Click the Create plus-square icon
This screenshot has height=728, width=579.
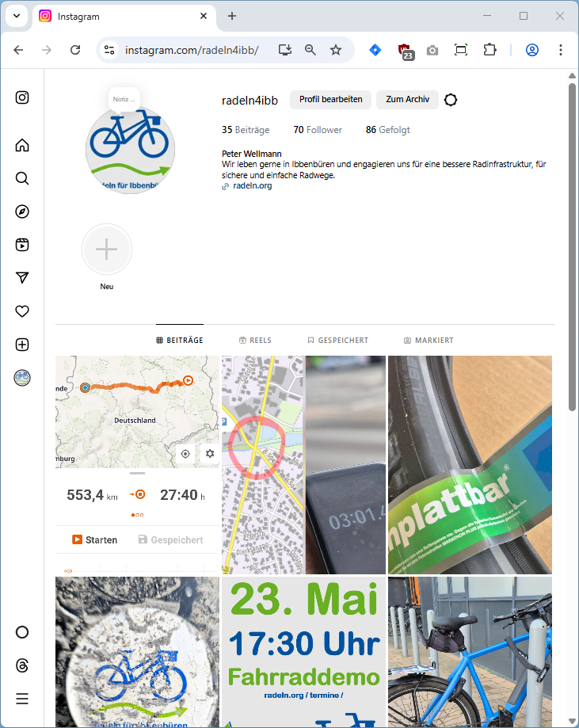[x=22, y=345]
